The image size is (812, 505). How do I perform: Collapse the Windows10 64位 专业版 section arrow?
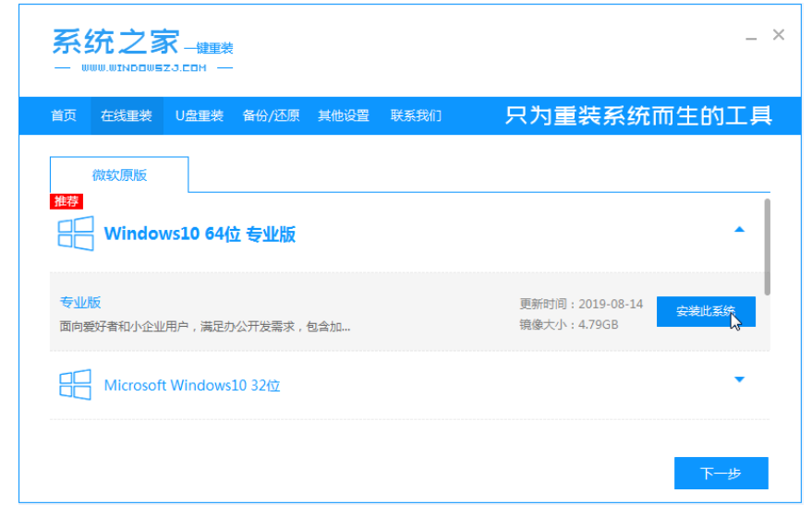[x=739, y=230]
